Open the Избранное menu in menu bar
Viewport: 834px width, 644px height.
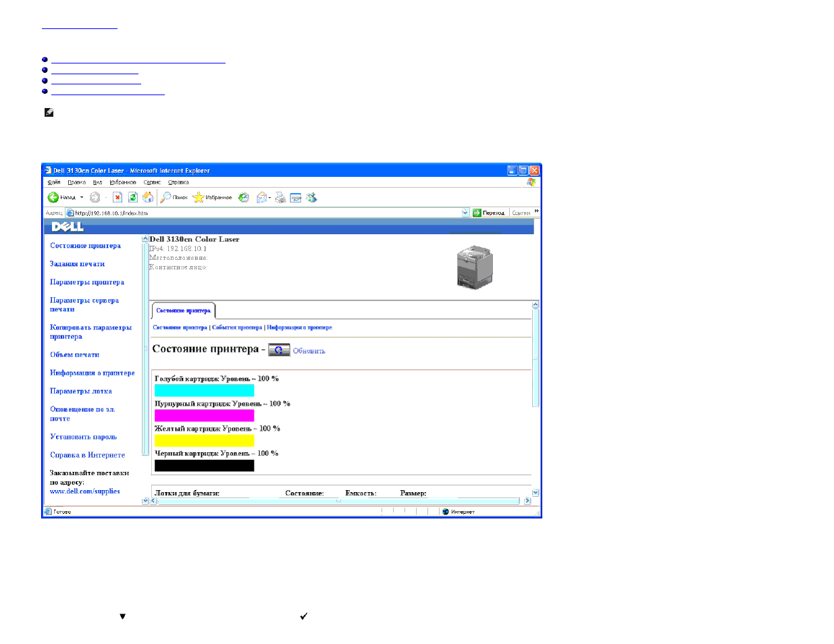[123, 182]
